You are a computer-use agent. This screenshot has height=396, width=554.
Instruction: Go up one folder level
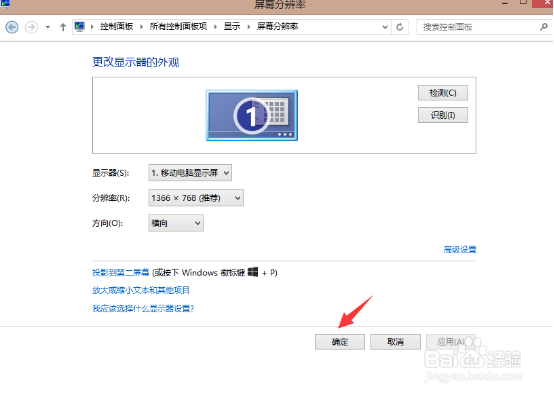coord(63,27)
